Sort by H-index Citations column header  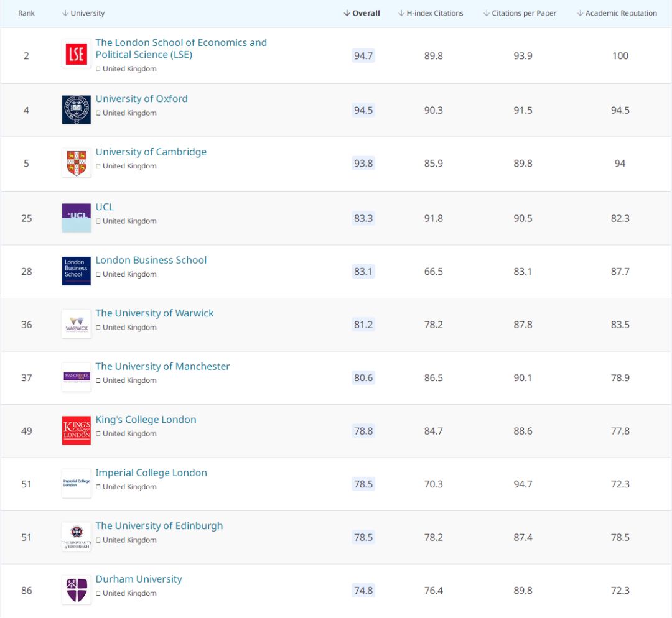tap(431, 13)
